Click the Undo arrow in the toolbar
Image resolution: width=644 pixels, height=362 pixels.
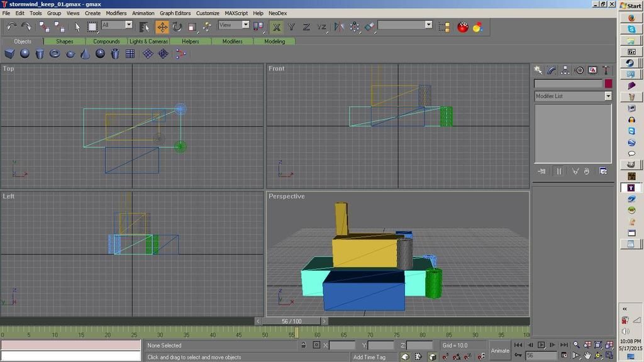(x=11, y=27)
